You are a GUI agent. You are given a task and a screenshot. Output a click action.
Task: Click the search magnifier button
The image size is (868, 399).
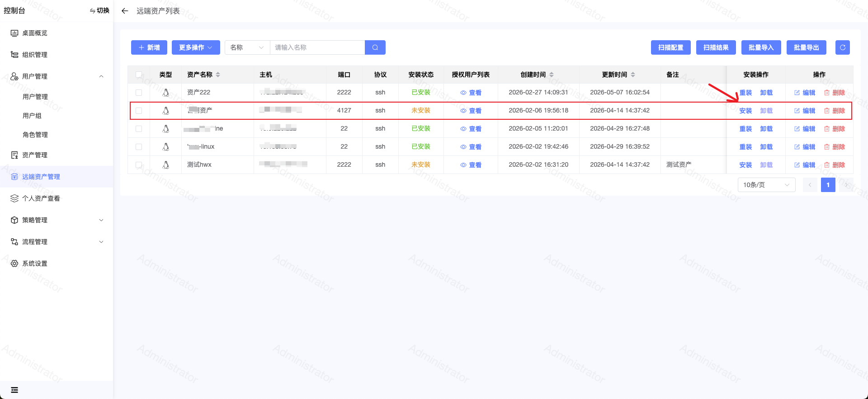[x=375, y=47]
